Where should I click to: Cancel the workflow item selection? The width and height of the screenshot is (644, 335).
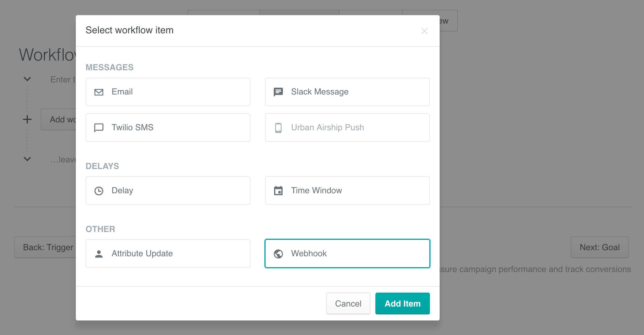348,303
